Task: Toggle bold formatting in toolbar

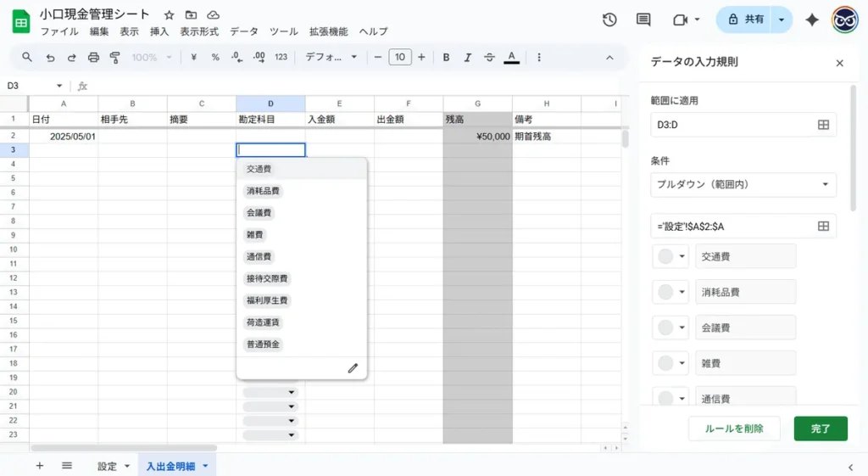Action: pyautogui.click(x=446, y=57)
